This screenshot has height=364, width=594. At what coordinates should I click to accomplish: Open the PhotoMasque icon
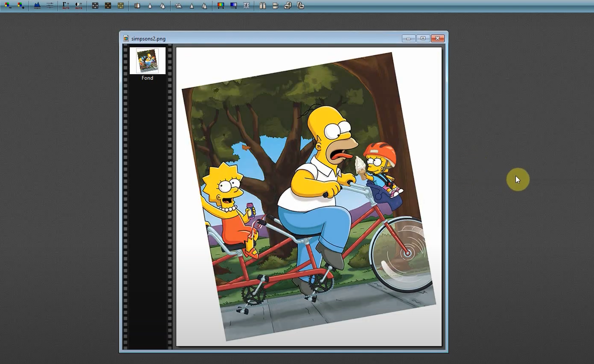click(246, 6)
